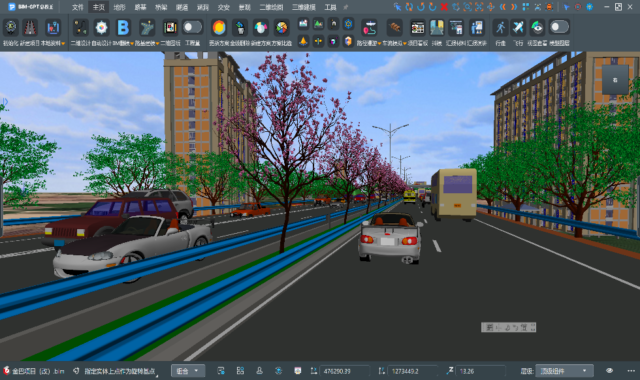Click the initialize gear icon in the ribbon

click(x=11, y=27)
